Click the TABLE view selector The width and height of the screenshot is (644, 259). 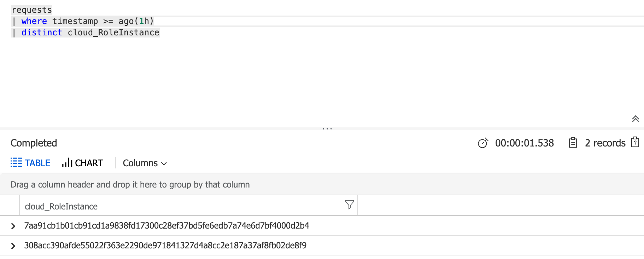click(x=37, y=163)
